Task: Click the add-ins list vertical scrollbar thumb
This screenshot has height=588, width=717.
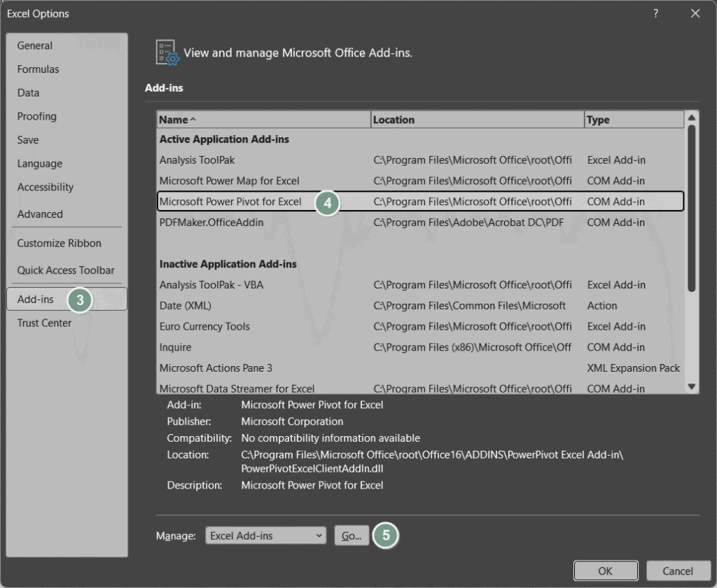Action: click(x=691, y=208)
